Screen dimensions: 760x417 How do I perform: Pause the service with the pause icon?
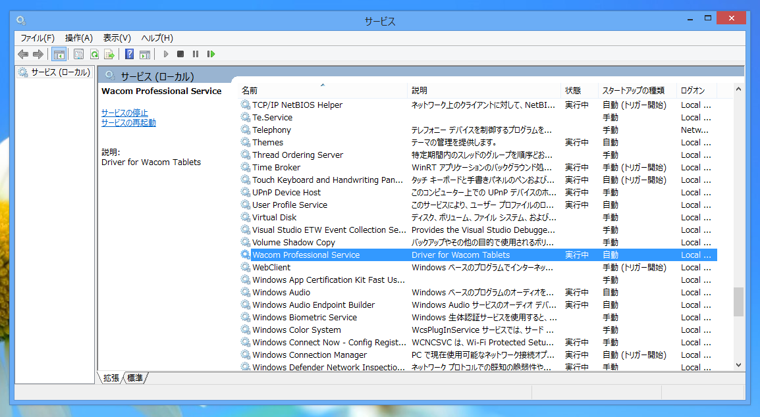pyautogui.click(x=195, y=54)
